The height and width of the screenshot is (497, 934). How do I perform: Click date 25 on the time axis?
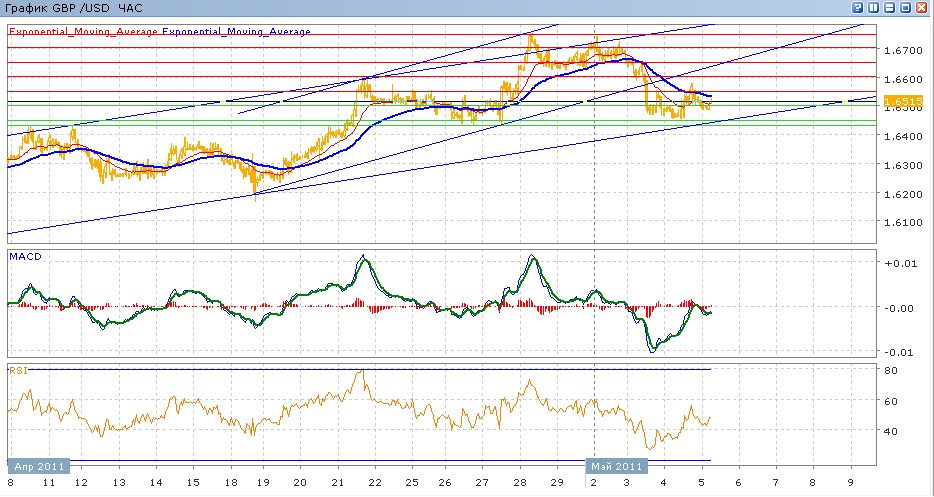pos(412,482)
